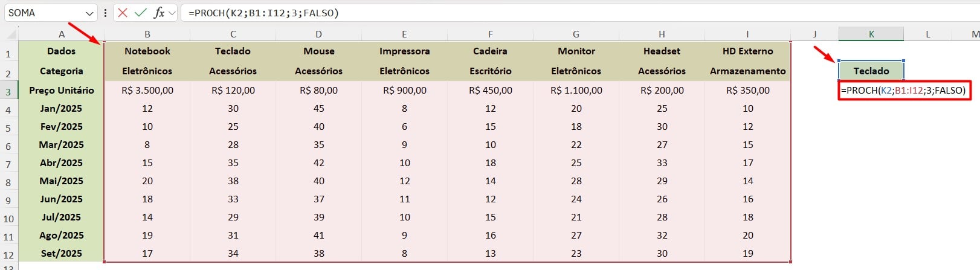Select the R$ 120,00 price cell
Screen dimensions: 980x270
[x=233, y=90]
